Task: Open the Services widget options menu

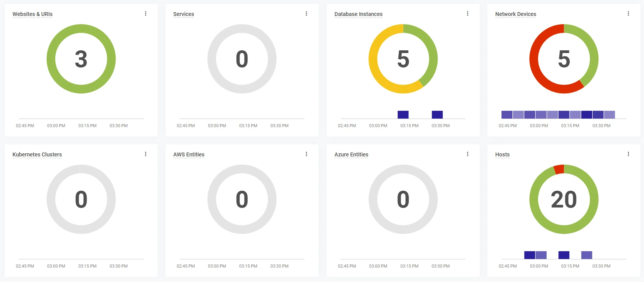Action: (x=306, y=14)
